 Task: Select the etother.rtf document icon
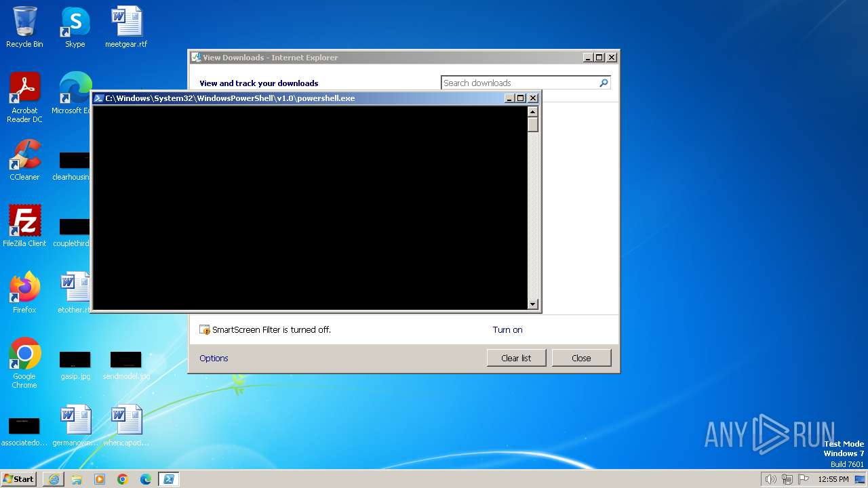point(75,292)
